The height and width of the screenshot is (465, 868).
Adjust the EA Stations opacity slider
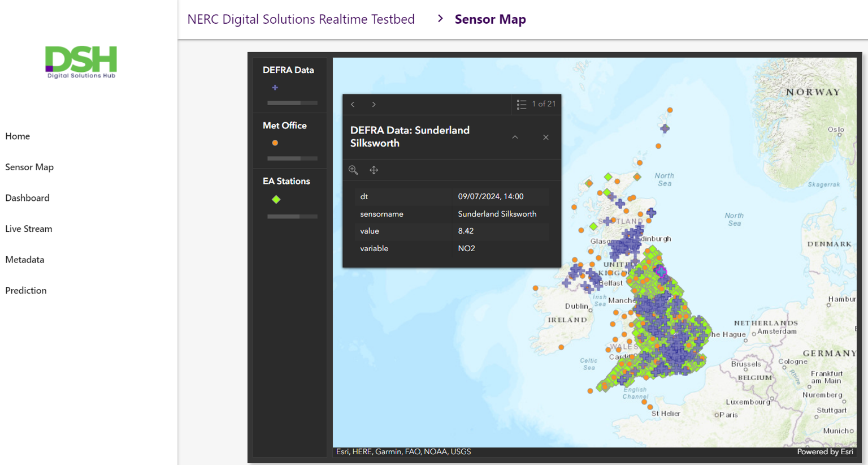click(292, 217)
